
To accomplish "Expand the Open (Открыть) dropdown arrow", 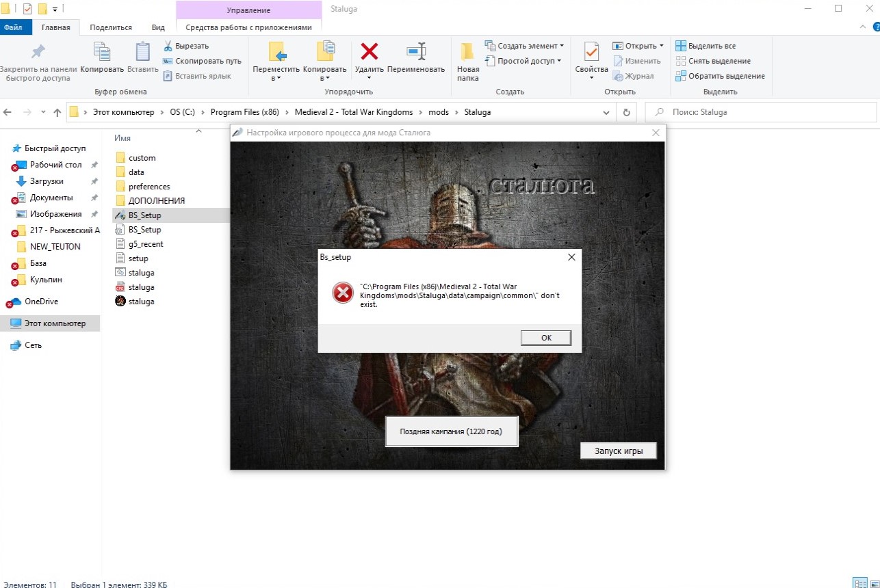I will coord(662,46).
